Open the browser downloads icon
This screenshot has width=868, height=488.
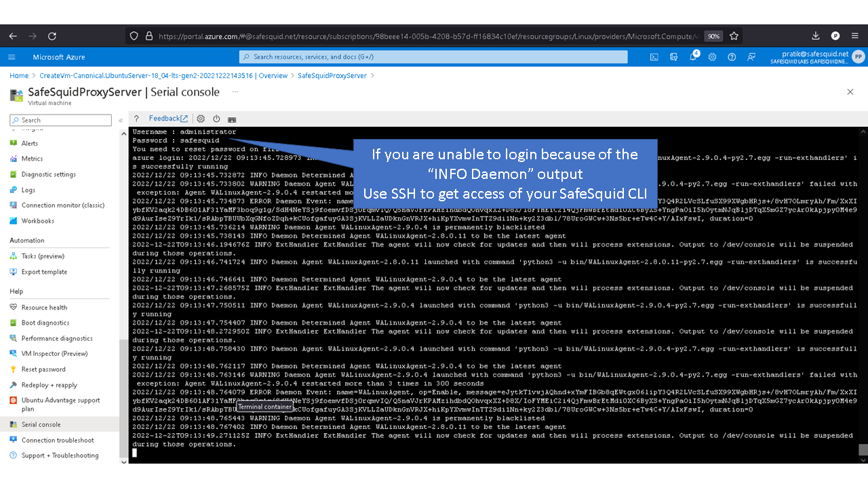point(816,36)
